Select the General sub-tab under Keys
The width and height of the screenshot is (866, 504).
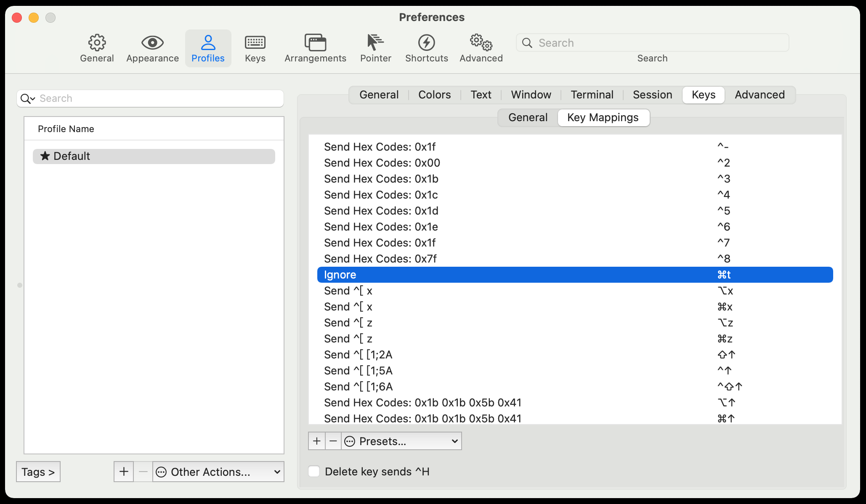(528, 117)
